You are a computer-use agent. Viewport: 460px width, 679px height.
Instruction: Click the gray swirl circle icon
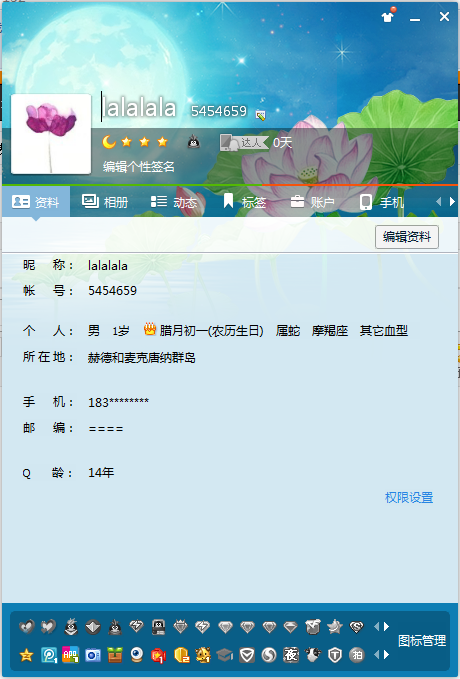269,655
